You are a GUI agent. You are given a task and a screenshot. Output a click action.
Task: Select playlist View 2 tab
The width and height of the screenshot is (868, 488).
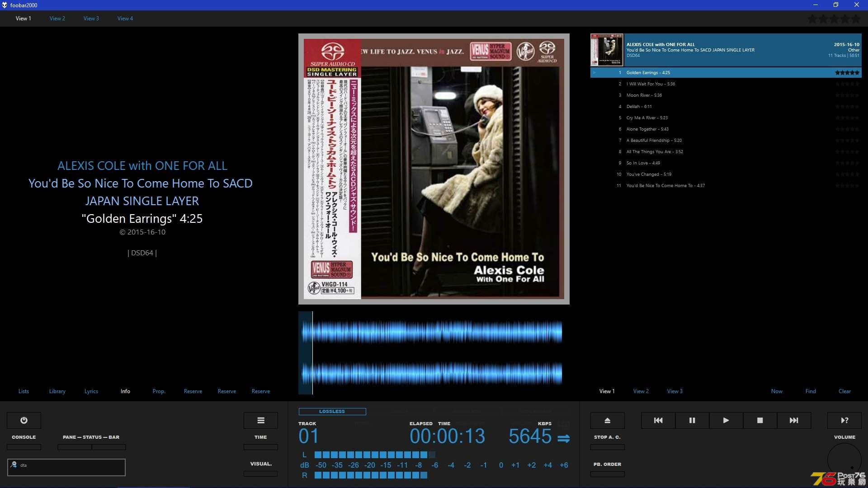coord(641,391)
